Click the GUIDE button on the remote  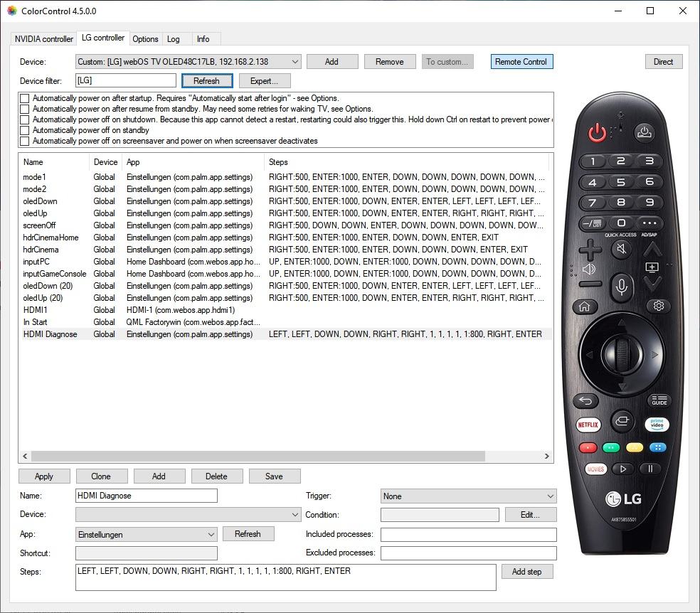point(659,400)
